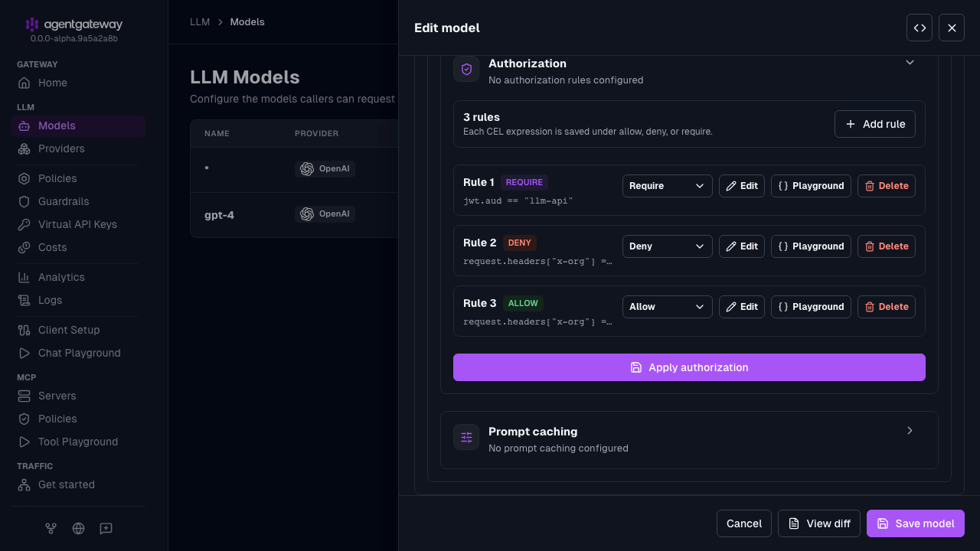Select Models in the LLM section
980x551 pixels.
pos(78,126)
